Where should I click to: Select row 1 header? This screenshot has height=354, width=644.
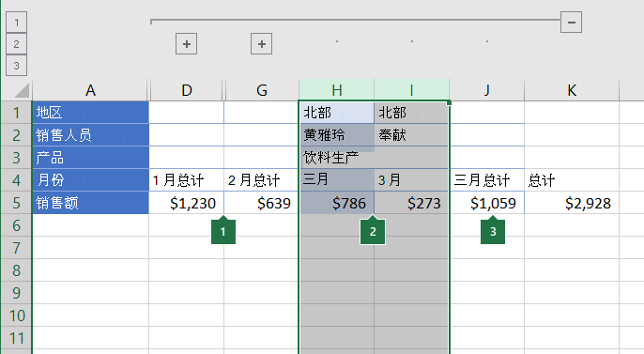pos(17,113)
